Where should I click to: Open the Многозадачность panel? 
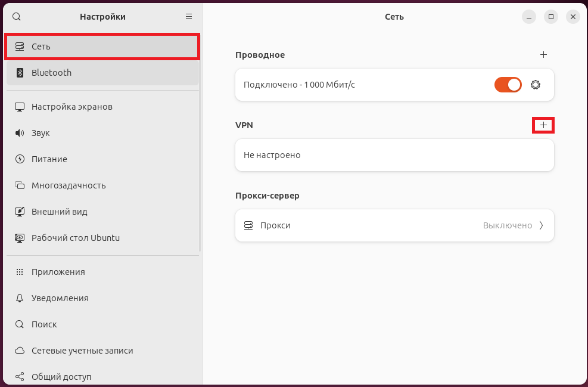(69, 185)
